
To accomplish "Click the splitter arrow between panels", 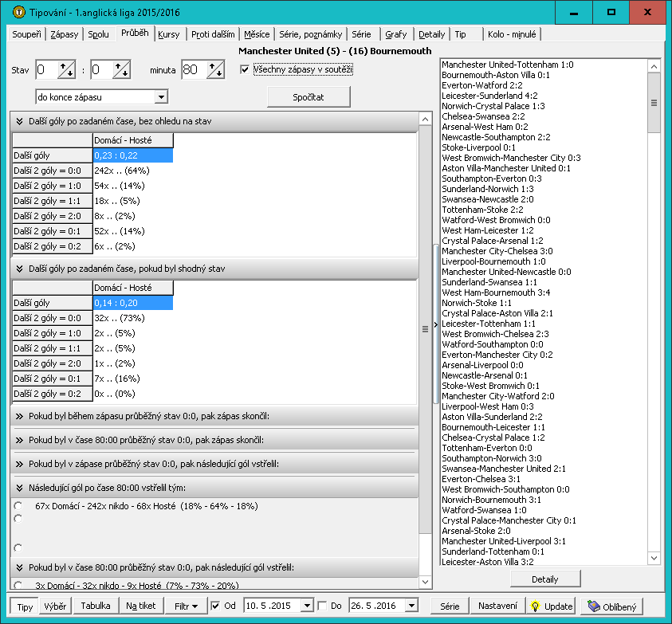I will tap(436, 324).
